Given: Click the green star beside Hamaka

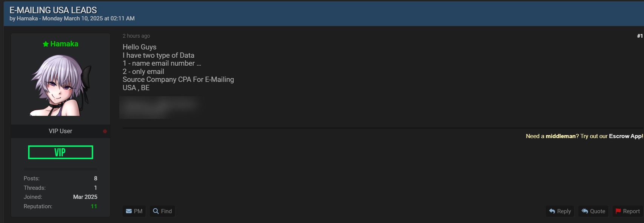Looking at the screenshot, I should [46, 44].
